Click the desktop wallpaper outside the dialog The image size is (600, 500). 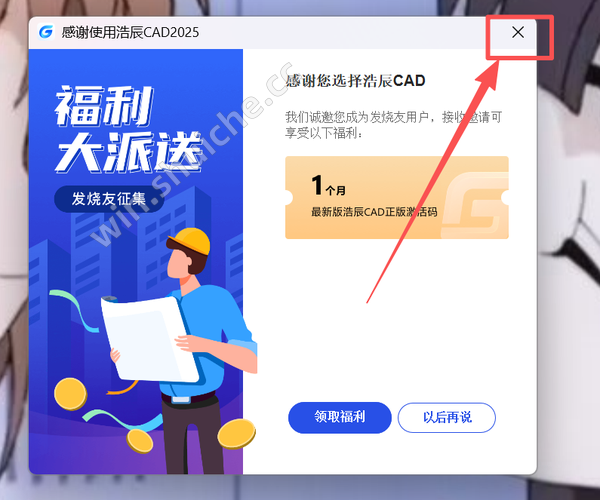[x=568, y=268]
